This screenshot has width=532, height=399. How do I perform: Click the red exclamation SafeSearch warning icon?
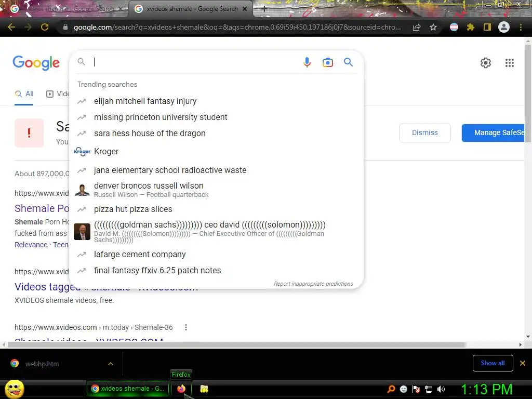pos(29,132)
